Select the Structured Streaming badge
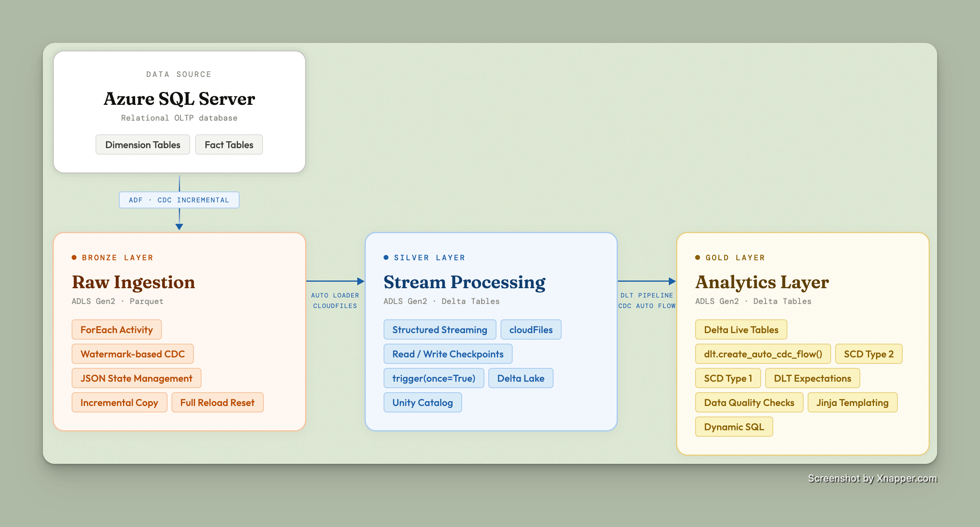 tap(439, 329)
